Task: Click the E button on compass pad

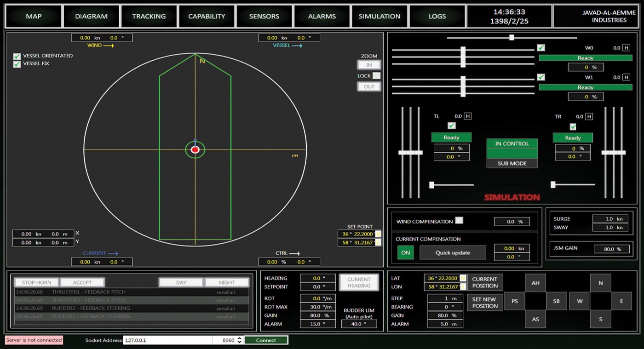Action: coord(621,301)
